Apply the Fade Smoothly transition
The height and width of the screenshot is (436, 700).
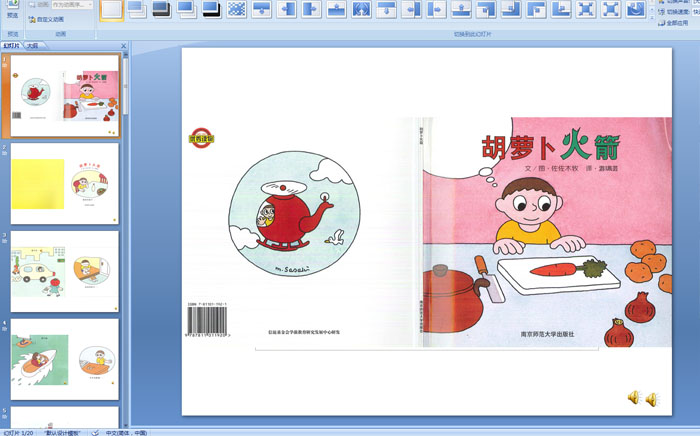point(137,9)
